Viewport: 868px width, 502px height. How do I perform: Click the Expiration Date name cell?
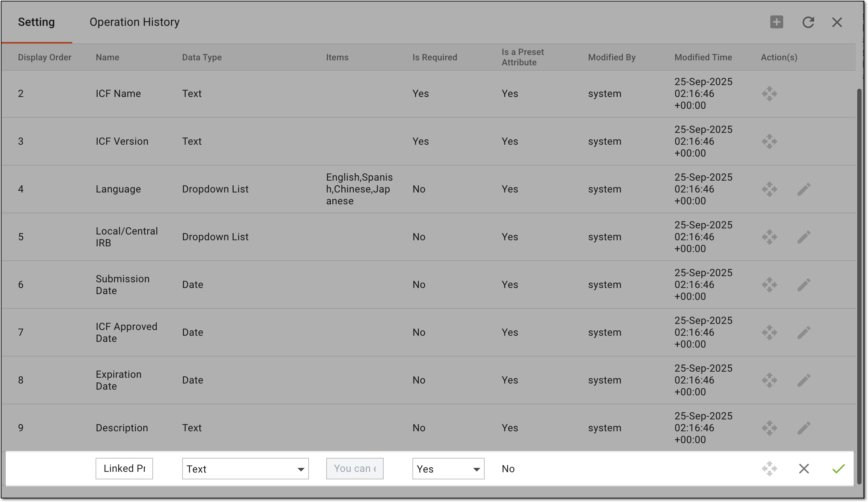[119, 380]
